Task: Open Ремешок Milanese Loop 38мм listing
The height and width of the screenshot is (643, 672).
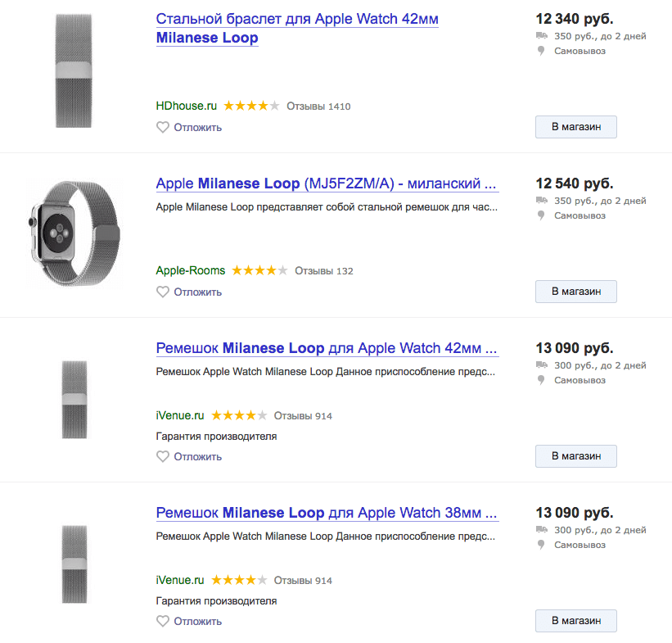Action: click(327, 513)
